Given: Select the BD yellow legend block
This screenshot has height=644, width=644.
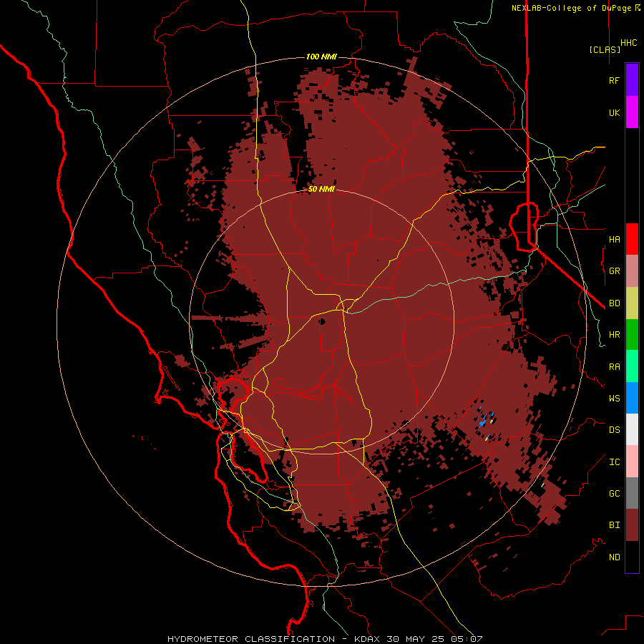Looking at the screenshot, I should [x=632, y=303].
